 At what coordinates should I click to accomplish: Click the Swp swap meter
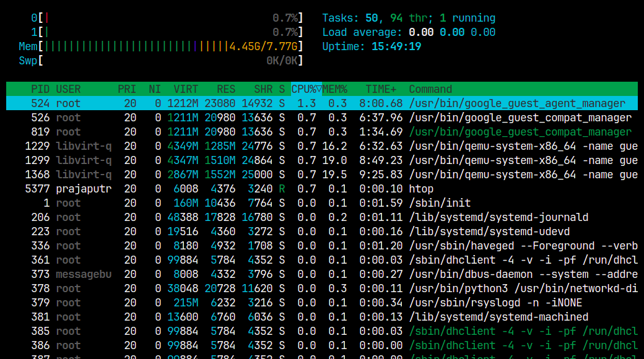click(161, 61)
